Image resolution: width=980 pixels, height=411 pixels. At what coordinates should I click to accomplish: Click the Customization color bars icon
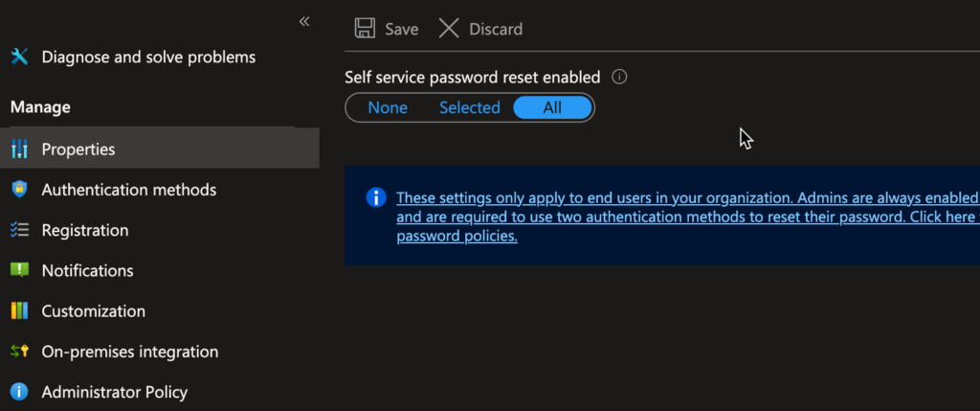point(19,310)
